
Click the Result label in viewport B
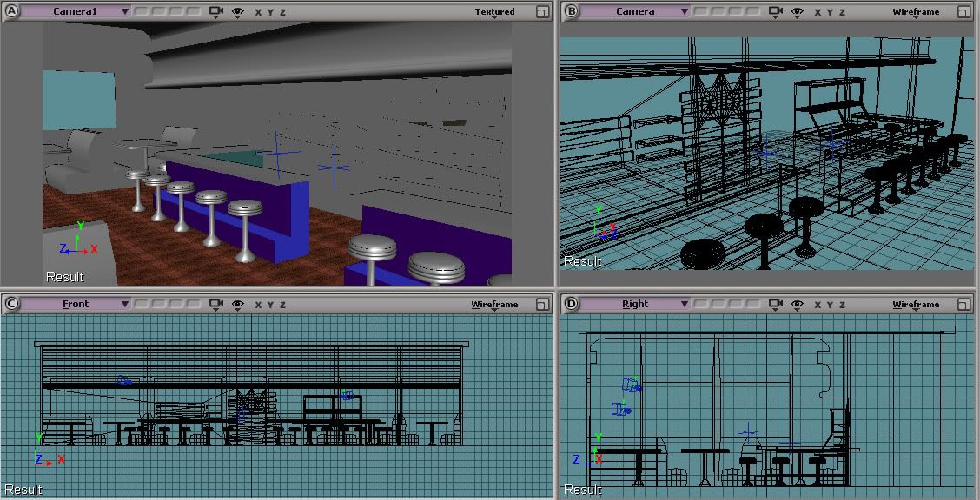[x=582, y=261]
